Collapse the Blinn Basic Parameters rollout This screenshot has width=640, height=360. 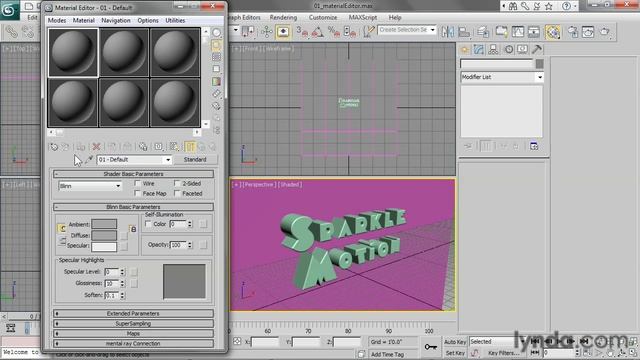coord(133,207)
